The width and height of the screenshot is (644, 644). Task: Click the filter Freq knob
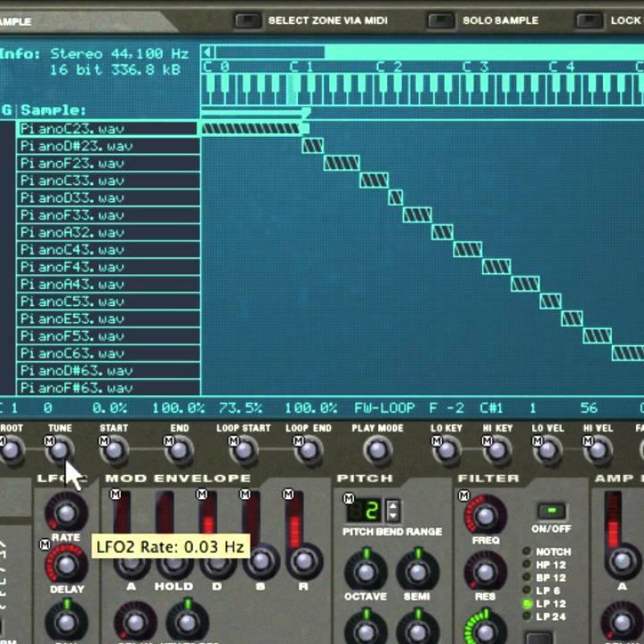[485, 515]
